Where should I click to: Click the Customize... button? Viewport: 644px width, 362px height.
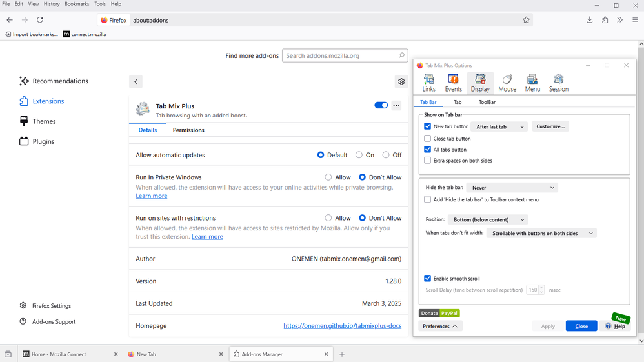(550, 126)
